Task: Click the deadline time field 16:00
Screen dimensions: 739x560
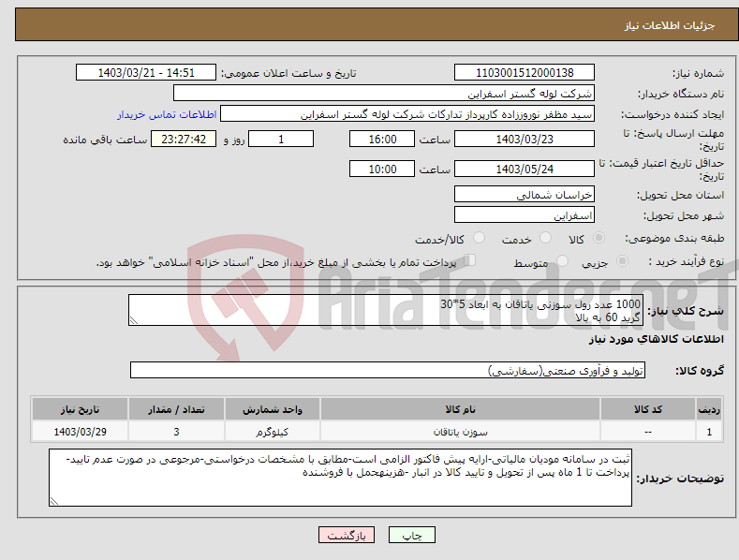Action: coord(382,139)
